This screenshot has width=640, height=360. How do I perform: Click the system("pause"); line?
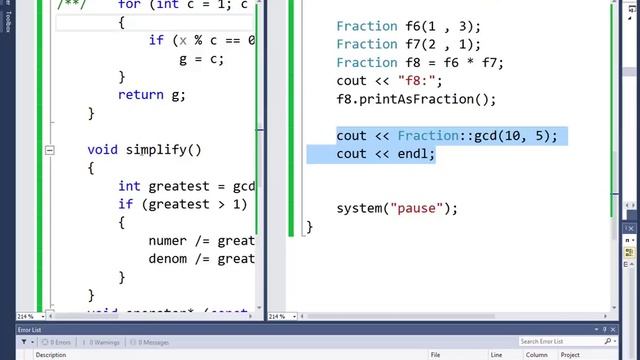tap(397, 208)
